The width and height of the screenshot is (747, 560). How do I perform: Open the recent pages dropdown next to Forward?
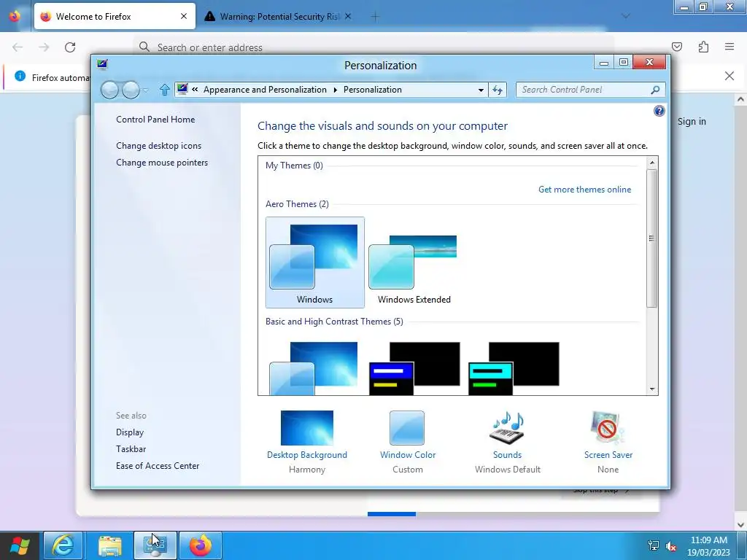pos(145,90)
